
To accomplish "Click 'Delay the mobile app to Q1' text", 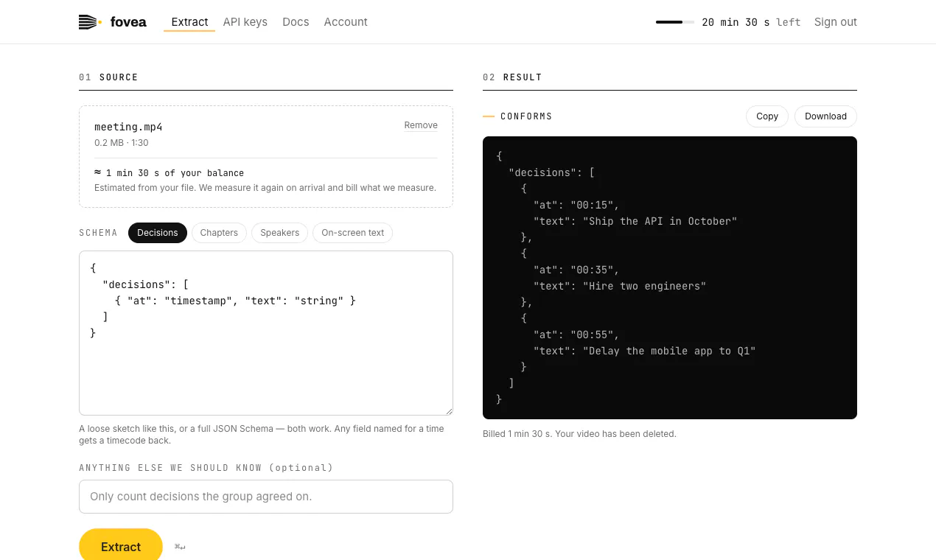I will (669, 351).
